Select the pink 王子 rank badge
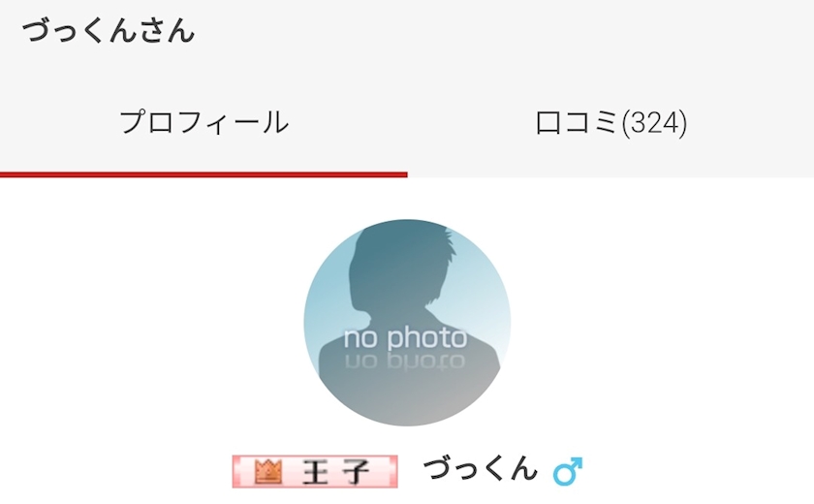The width and height of the screenshot is (814, 504). pyautogui.click(x=315, y=471)
